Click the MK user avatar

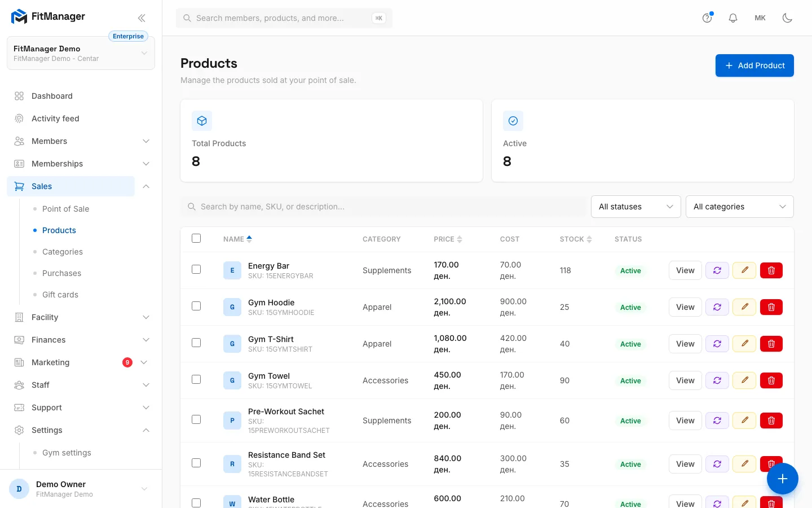(x=760, y=18)
